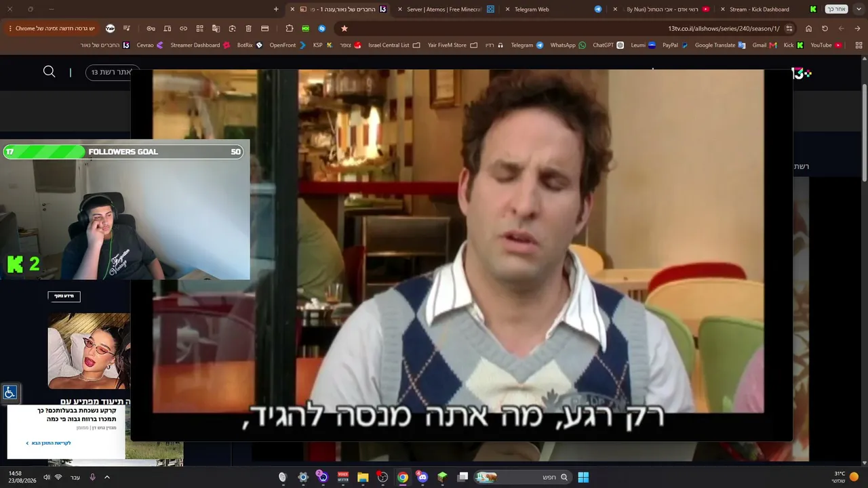Open the site search magnifier on 13tv
Viewport: 868px width, 488px height.
[x=49, y=72]
